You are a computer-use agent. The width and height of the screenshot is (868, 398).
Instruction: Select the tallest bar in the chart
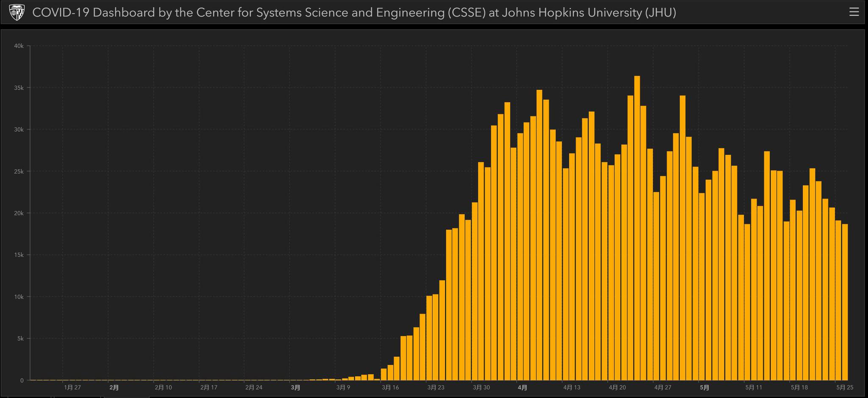pos(637,228)
